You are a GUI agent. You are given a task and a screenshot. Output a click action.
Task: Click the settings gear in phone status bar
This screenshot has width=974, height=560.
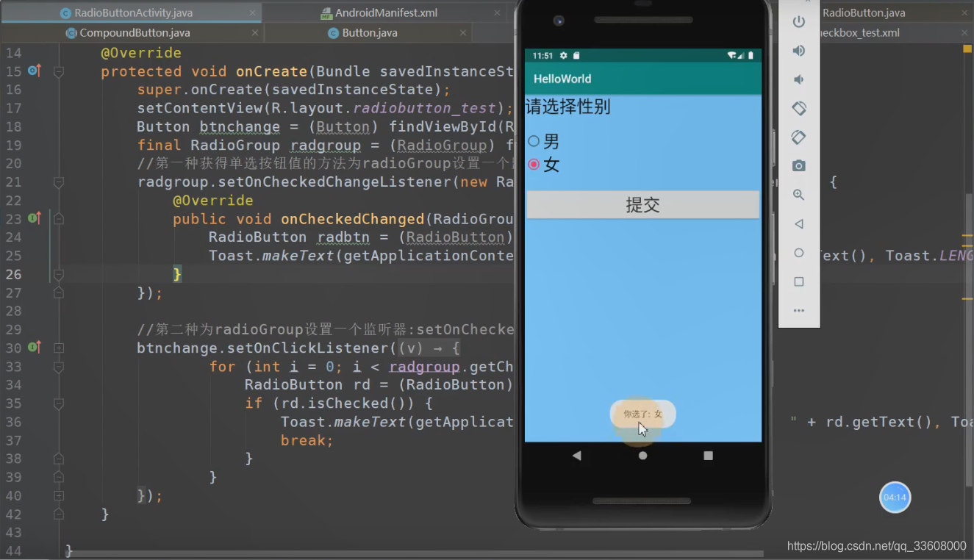564,56
